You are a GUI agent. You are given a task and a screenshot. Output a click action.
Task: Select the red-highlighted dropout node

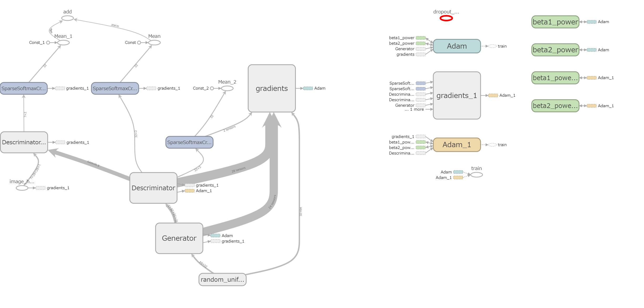pos(446,18)
